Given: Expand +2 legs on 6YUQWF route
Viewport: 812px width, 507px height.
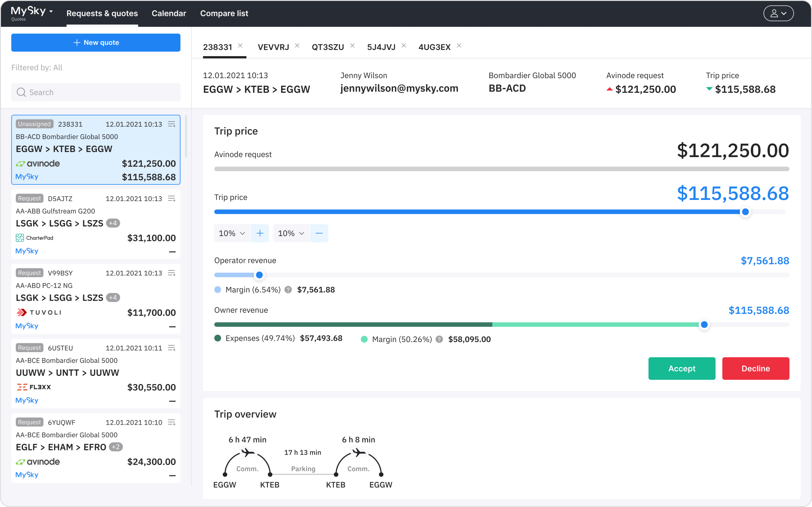Looking at the screenshot, I should [x=116, y=447].
